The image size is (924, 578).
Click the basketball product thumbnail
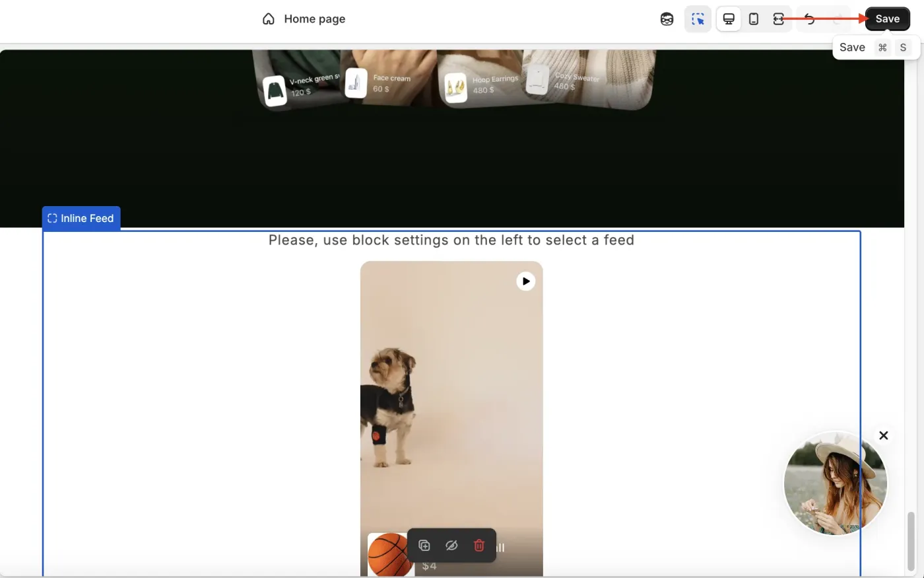click(x=389, y=555)
